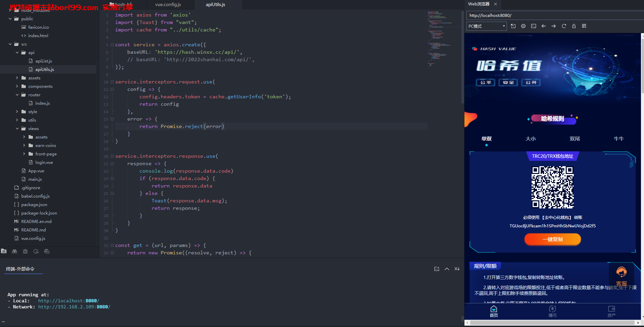Collapse the src folder
644x327 pixels.
[x=10, y=44]
